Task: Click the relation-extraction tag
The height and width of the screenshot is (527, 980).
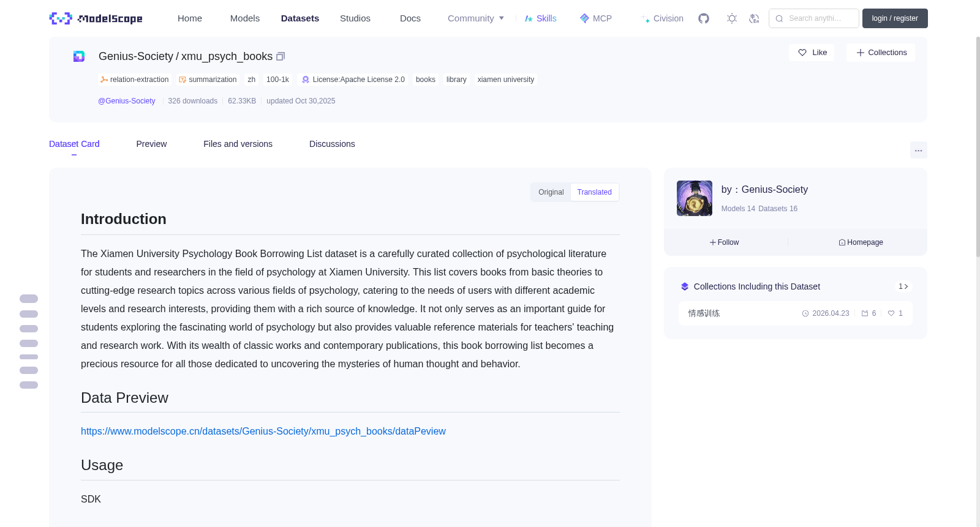Action: tap(135, 80)
